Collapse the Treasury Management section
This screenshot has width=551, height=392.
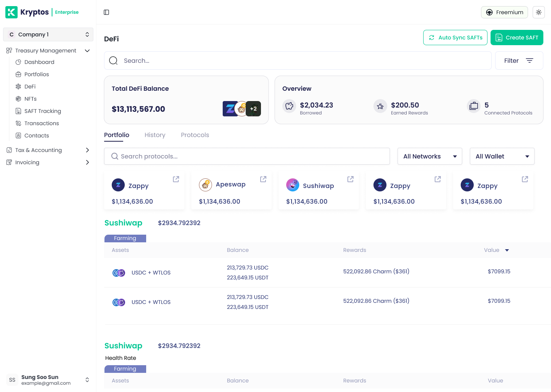click(87, 51)
